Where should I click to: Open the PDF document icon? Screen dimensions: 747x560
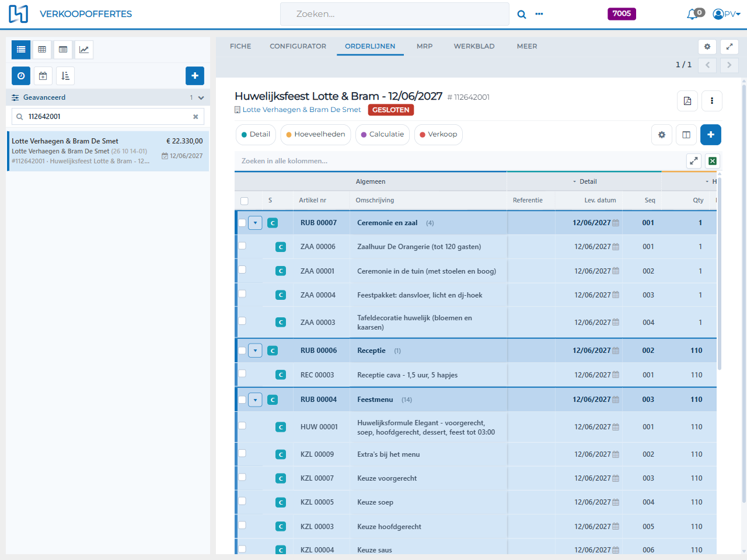pyautogui.click(x=687, y=101)
